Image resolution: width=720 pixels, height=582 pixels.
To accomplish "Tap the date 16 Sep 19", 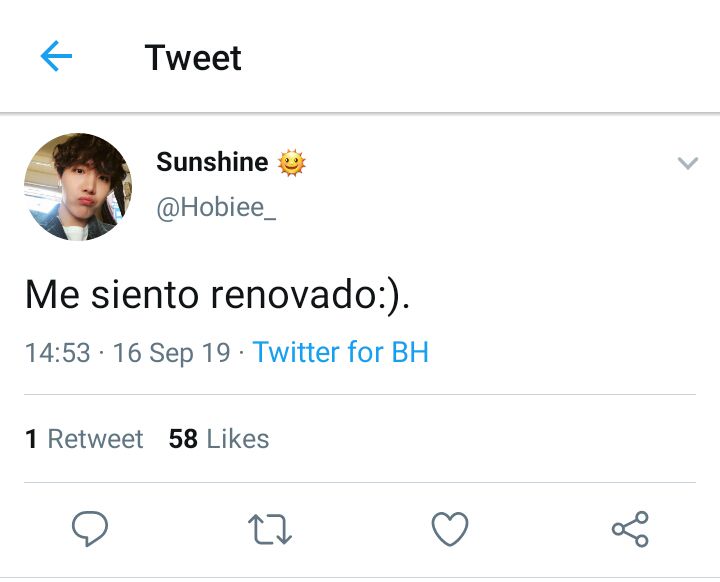I will click(172, 353).
